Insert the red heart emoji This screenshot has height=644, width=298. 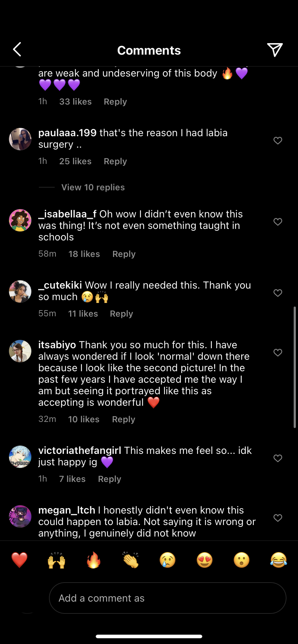click(19, 560)
